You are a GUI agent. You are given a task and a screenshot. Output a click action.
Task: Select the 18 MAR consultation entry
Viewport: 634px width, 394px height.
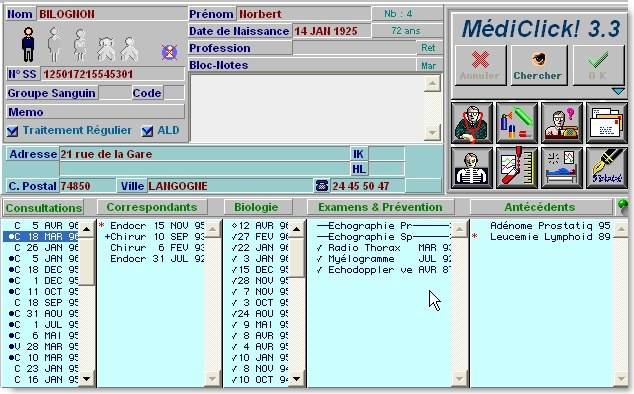click(x=41, y=237)
